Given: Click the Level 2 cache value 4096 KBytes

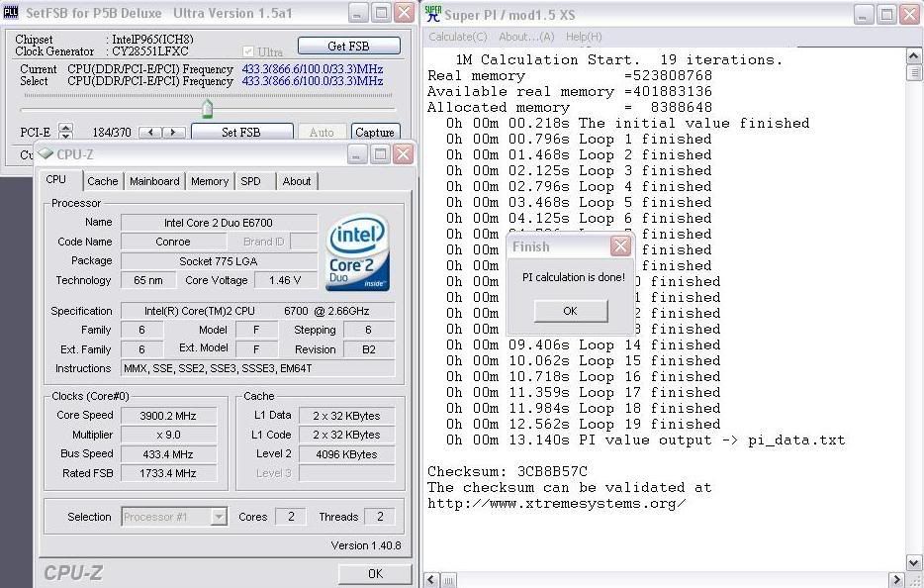Looking at the screenshot, I should [x=346, y=454].
